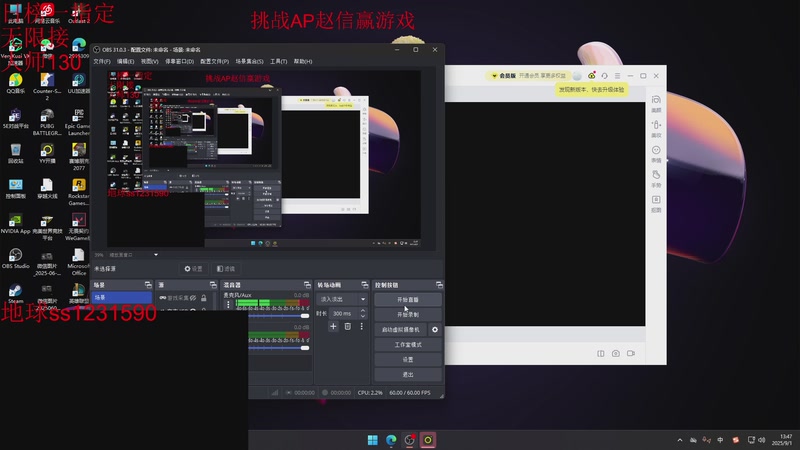Viewport: 800px width, 450px height.
Task: Click the 开始录制 button
Action: click(x=408, y=314)
